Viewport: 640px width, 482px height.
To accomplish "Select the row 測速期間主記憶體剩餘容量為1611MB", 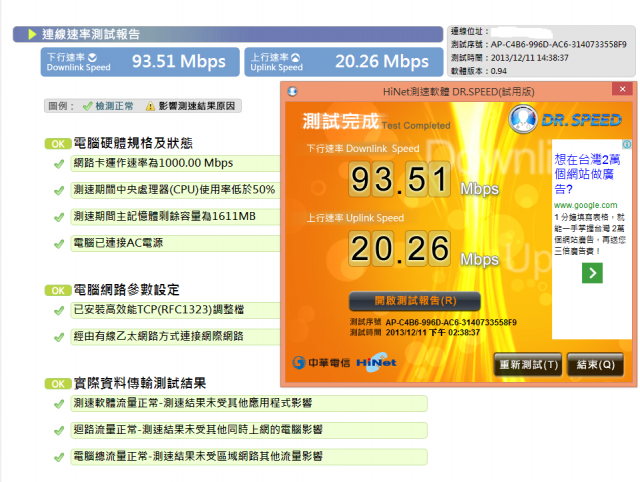I will pyautogui.click(x=176, y=217).
